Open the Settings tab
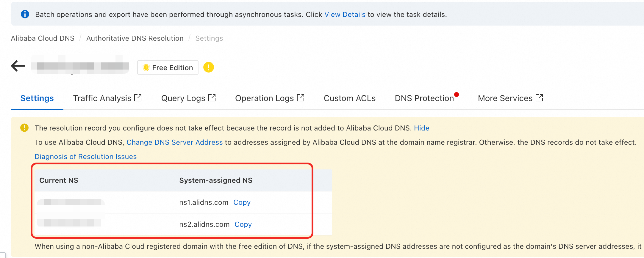This screenshot has height=258, width=644. click(37, 98)
